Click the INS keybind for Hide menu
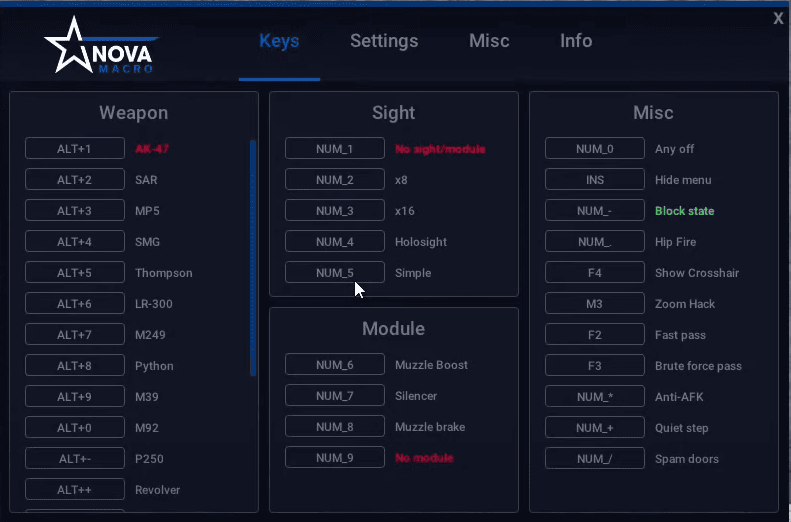Image resolution: width=791 pixels, height=522 pixels. [x=595, y=180]
